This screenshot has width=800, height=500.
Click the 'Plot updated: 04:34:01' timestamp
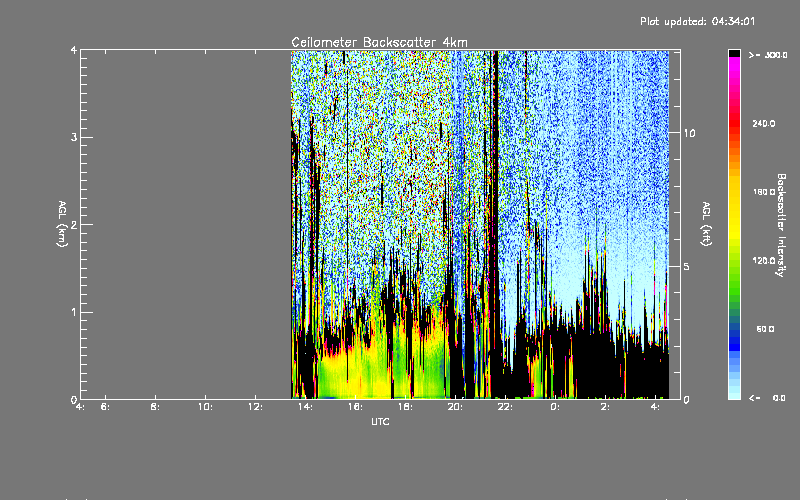click(x=697, y=21)
